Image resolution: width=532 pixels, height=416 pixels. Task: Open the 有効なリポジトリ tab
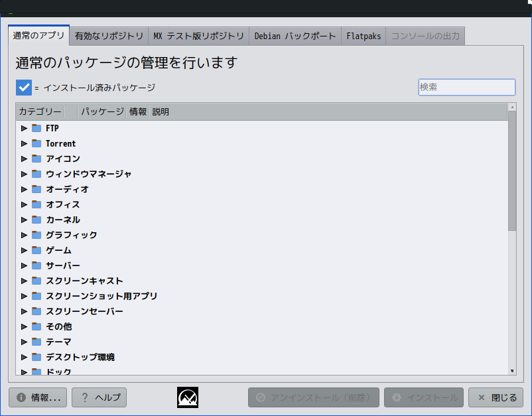click(x=109, y=36)
